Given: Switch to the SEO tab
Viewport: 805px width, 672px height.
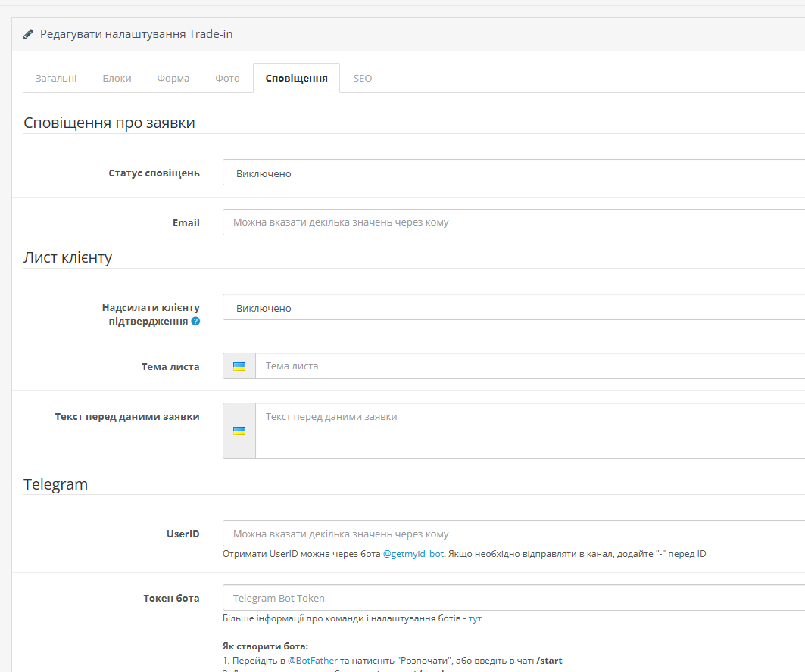Looking at the screenshot, I should tap(363, 79).
